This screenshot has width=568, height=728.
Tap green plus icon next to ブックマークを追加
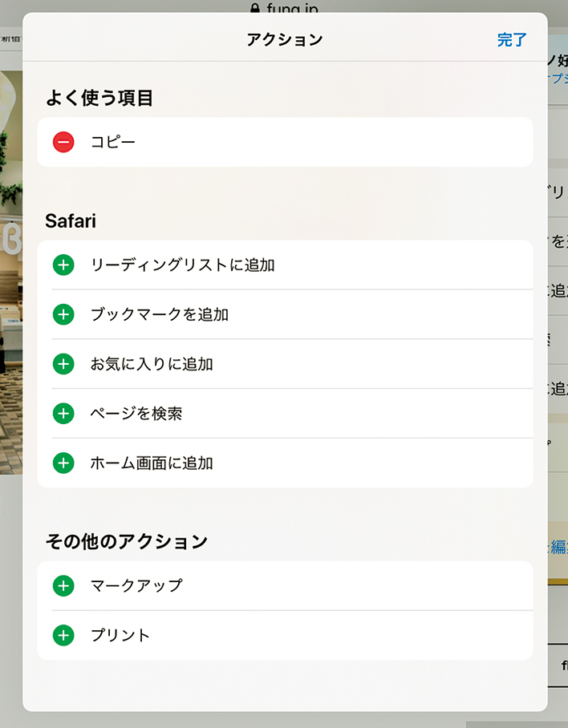[x=63, y=314]
